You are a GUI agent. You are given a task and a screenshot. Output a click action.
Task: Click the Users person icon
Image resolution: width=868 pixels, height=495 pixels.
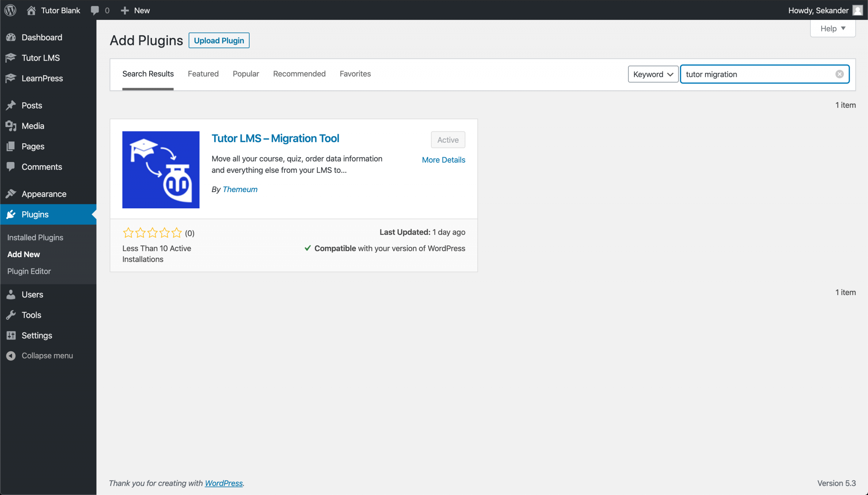click(11, 294)
